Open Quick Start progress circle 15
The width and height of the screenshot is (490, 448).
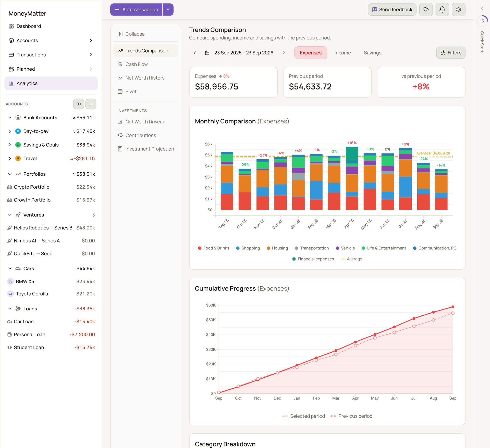tap(482, 21)
